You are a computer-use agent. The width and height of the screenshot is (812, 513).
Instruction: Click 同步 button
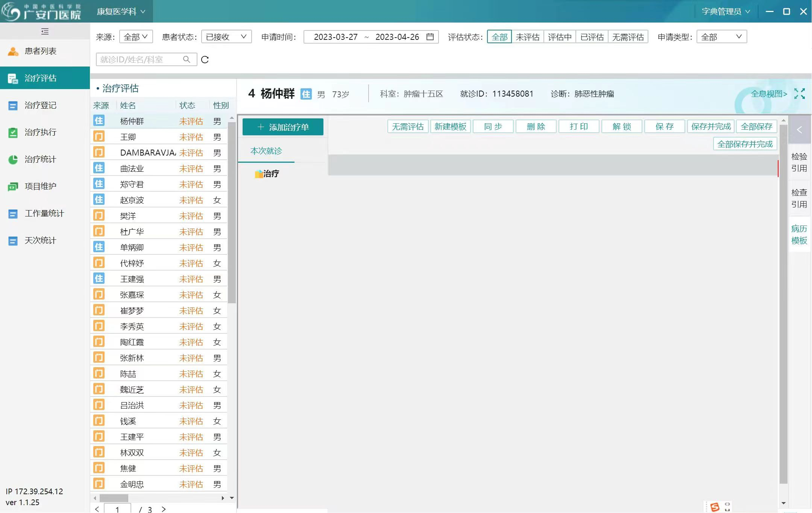pyautogui.click(x=493, y=127)
